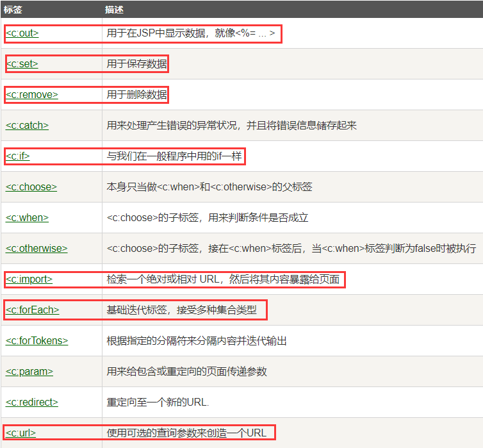
Task: Click the description text '用于保存数据'
Action: [137, 64]
